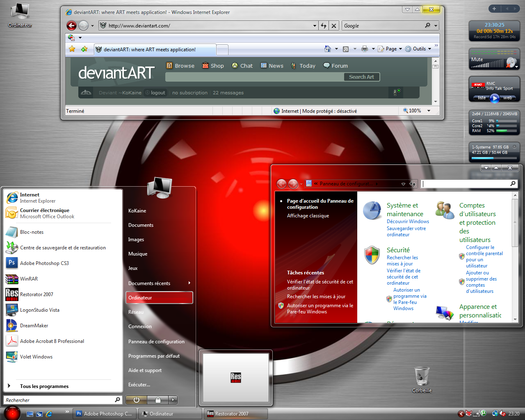Launch Restorator 2007 from Start menu
Image resolution: width=525 pixels, height=420 pixels.
63,294
